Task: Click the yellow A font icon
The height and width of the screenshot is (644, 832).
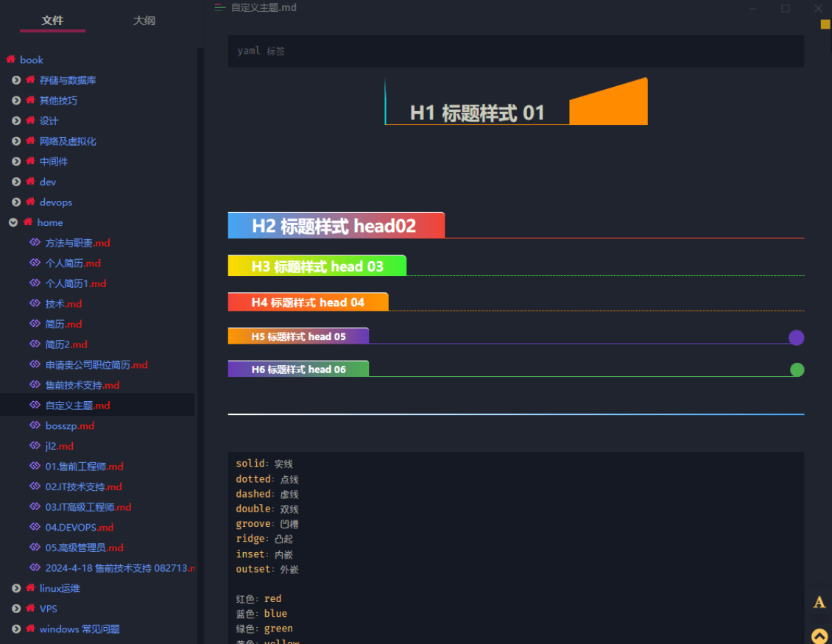Action: point(819,603)
